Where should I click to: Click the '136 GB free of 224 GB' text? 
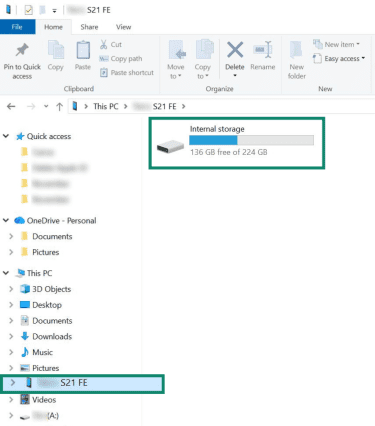pos(229,152)
